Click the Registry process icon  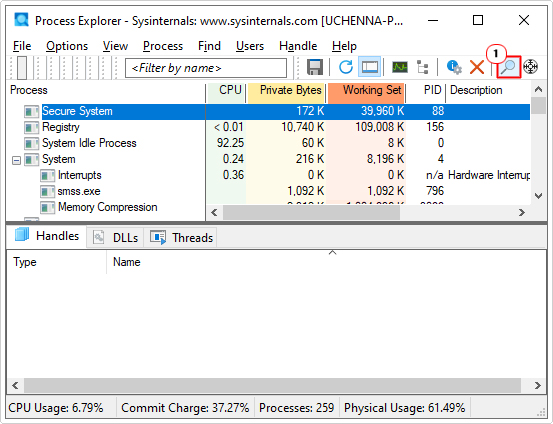pyautogui.click(x=31, y=127)
